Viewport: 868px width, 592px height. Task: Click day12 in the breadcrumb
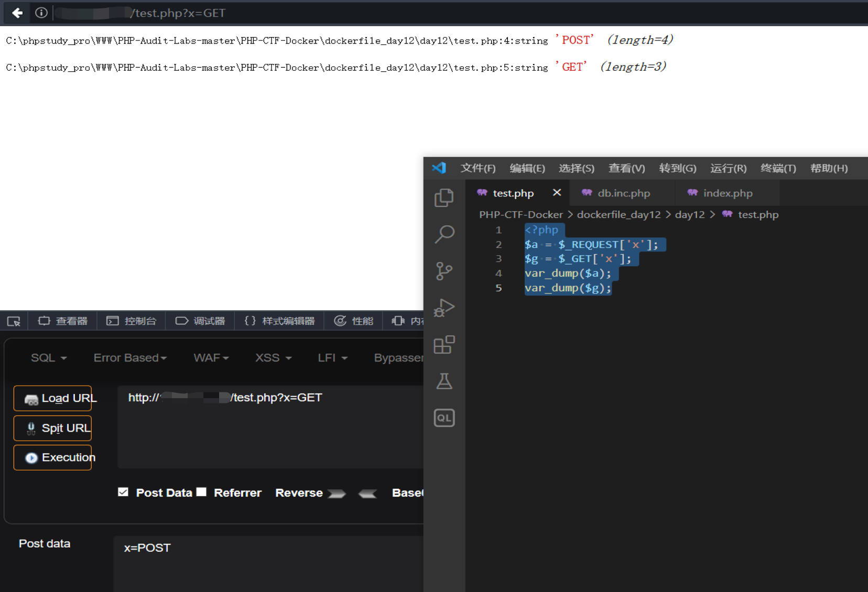pos(689,214)
